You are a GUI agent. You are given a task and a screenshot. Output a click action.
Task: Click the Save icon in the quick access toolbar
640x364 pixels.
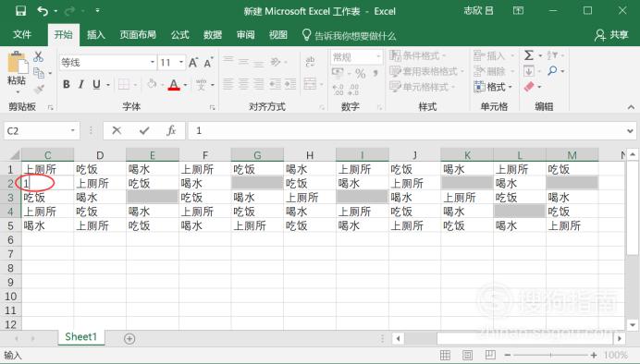click(x=20, y=11)
